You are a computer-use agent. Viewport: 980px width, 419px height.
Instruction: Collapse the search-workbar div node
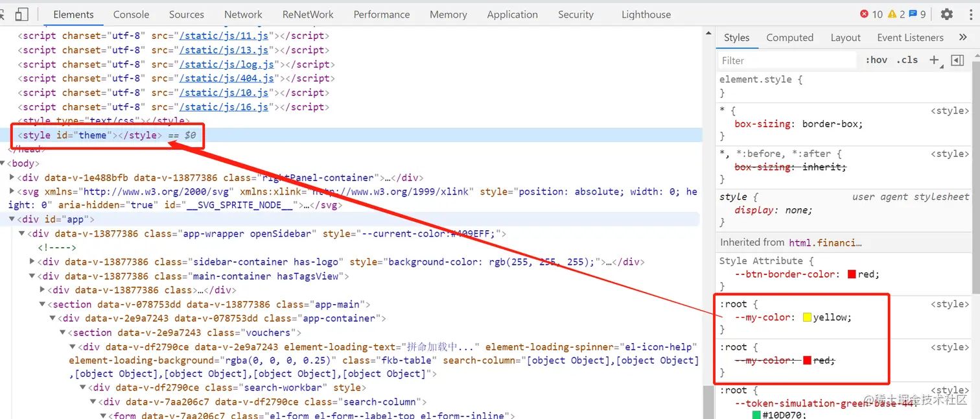[84, 387]
